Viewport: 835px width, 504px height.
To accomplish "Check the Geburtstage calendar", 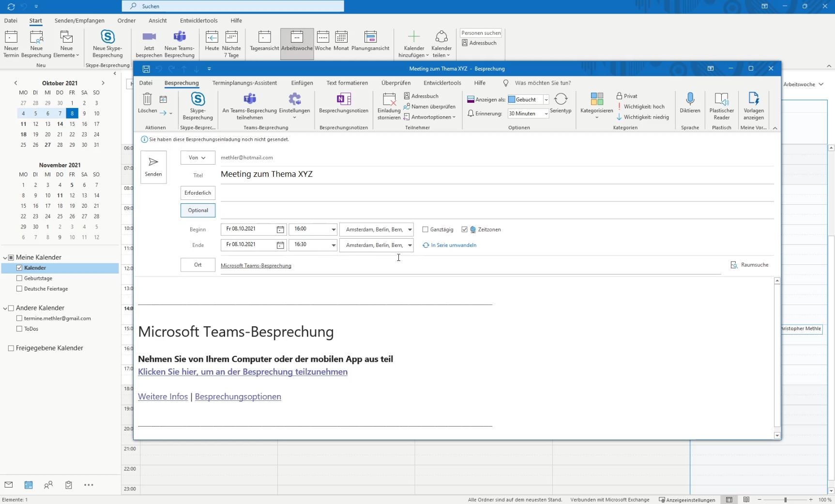I will click(x=19, y=278).
